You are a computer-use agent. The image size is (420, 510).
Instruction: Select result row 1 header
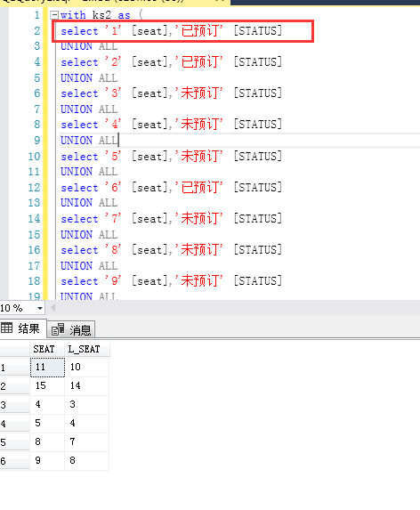click(x=14, y=368)
